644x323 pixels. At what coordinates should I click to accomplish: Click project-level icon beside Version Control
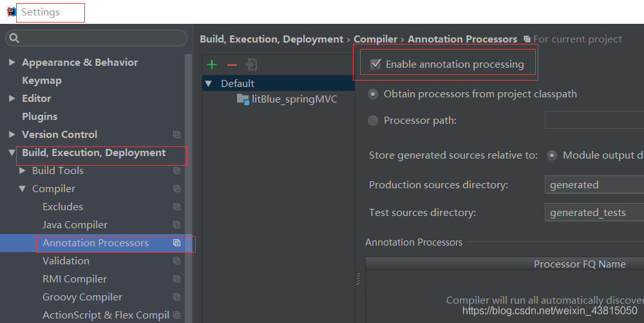(176, 134)
